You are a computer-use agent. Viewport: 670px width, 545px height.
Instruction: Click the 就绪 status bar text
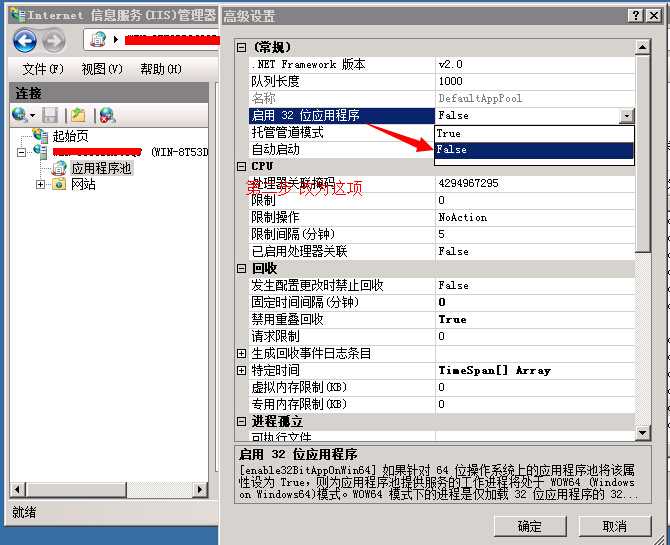click(x=24, y=512)
